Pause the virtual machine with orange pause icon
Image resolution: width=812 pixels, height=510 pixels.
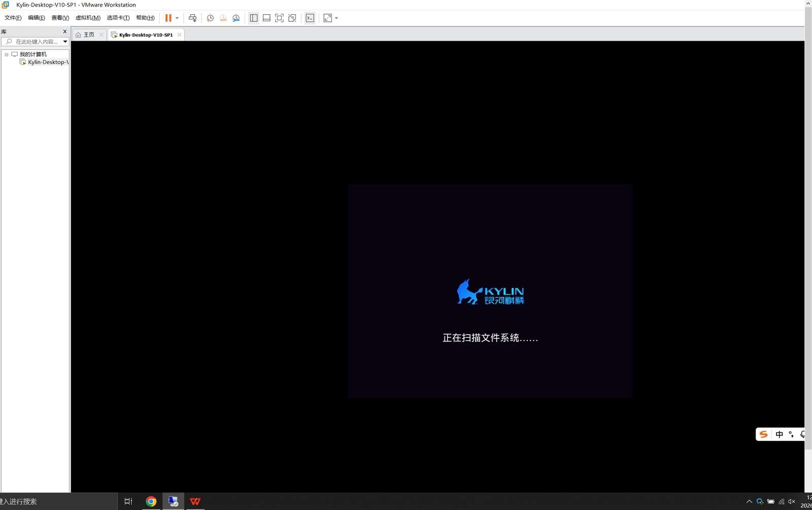coord(168,18)
